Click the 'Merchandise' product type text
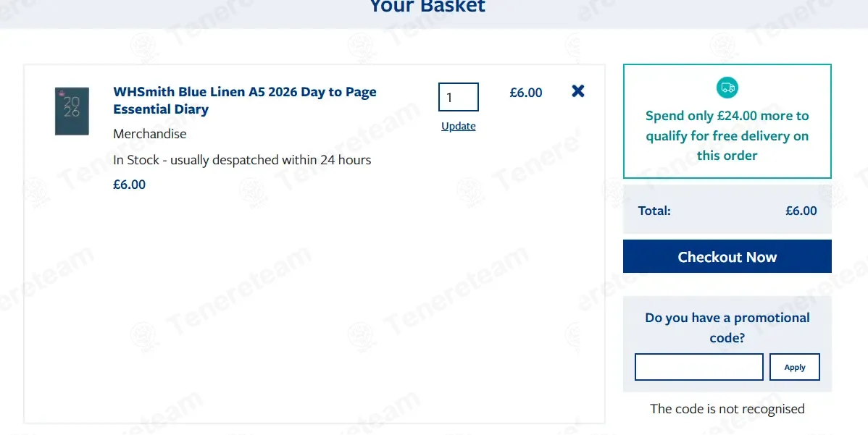Image resolution: width=868 pixels, height=435 pixels. click(150, 134)
